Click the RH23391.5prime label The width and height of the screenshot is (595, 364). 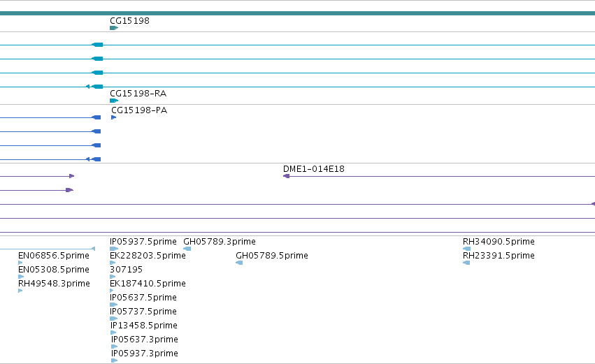499,256
